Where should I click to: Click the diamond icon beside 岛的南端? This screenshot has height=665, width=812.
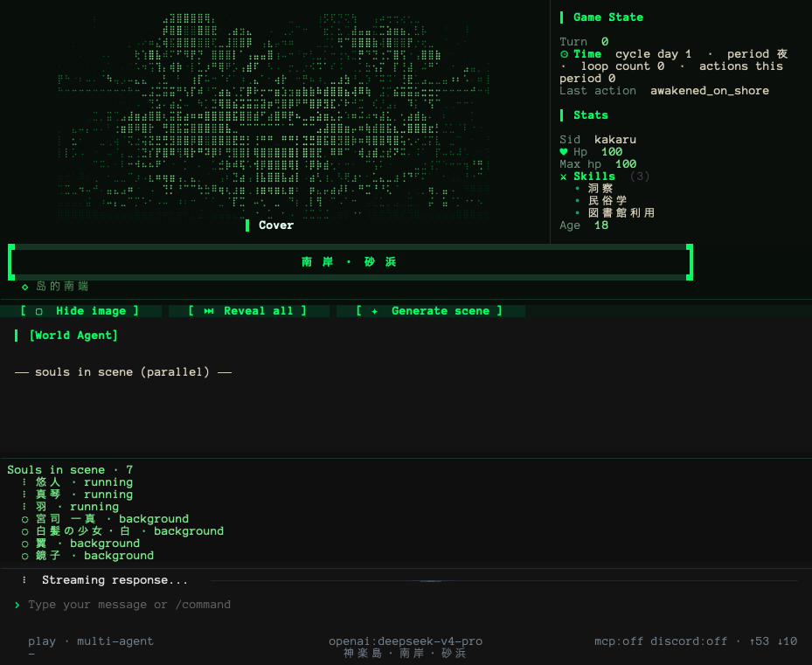(x=24, y=287)
